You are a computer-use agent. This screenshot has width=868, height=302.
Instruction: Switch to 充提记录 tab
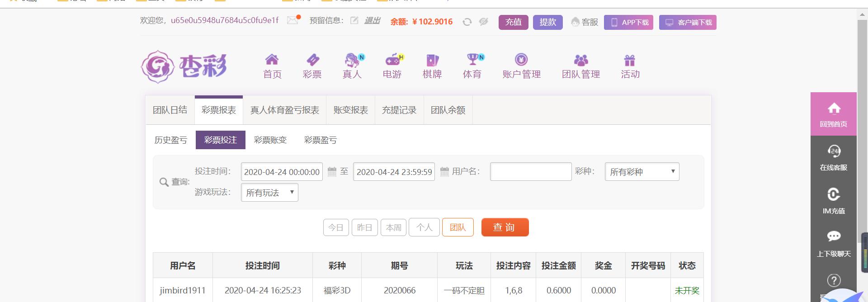tap(399, 110)
